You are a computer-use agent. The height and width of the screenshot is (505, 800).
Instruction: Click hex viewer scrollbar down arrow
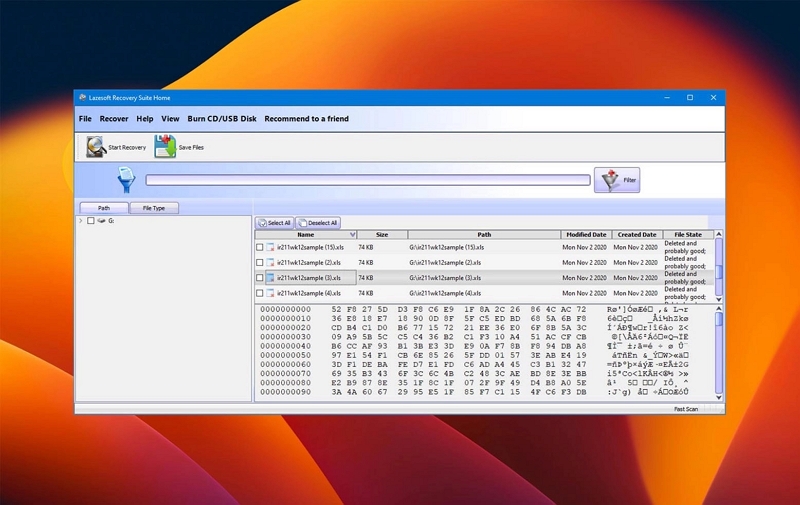pyautogui.click(x=719, y=397)
